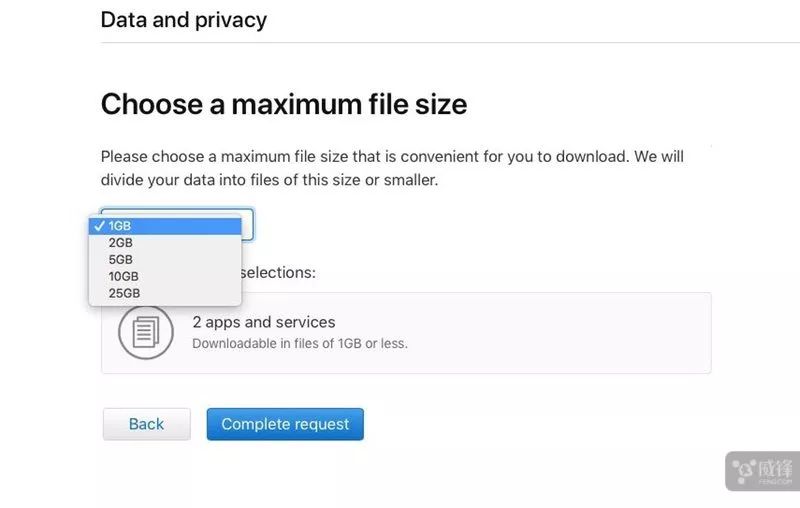Click the divider line below the header
The width and height of the screenshot is (800, 508).
coord(450,43)
